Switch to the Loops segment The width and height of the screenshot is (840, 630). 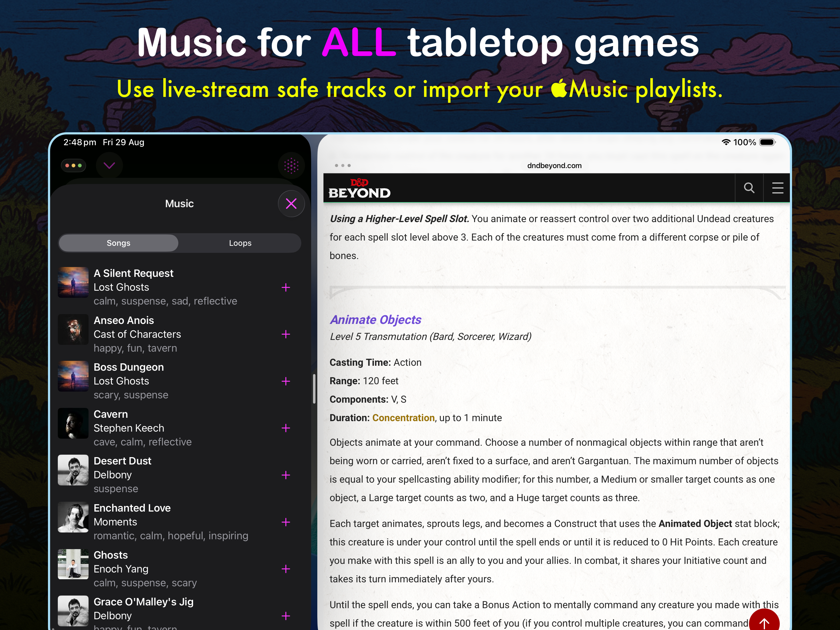tap(240, 243)
